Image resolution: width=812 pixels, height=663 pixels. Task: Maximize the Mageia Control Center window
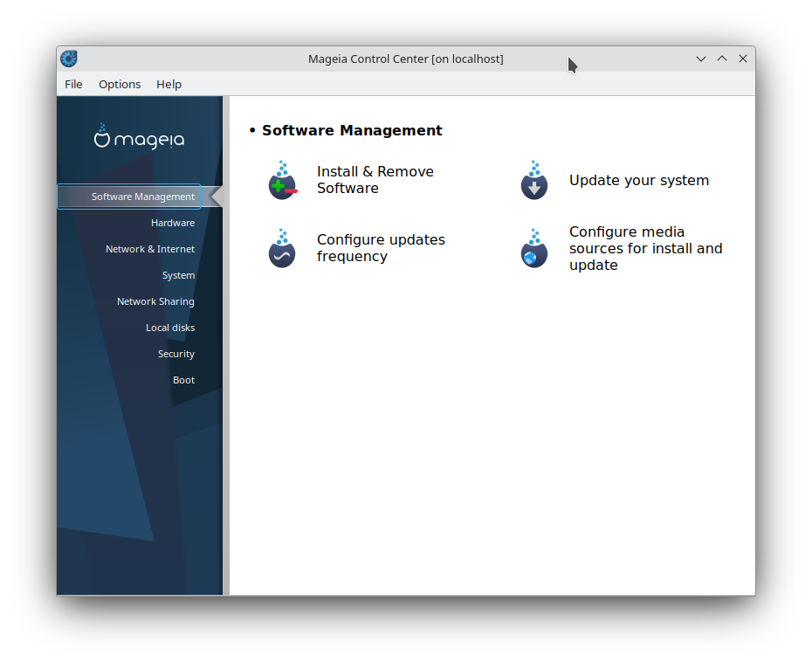[x=722, y=59]
